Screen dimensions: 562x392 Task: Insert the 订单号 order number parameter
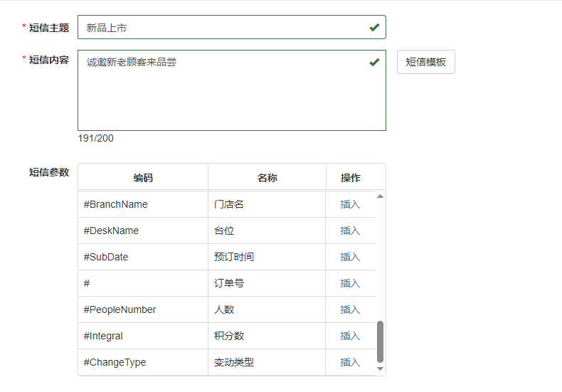tap(350, 283)
